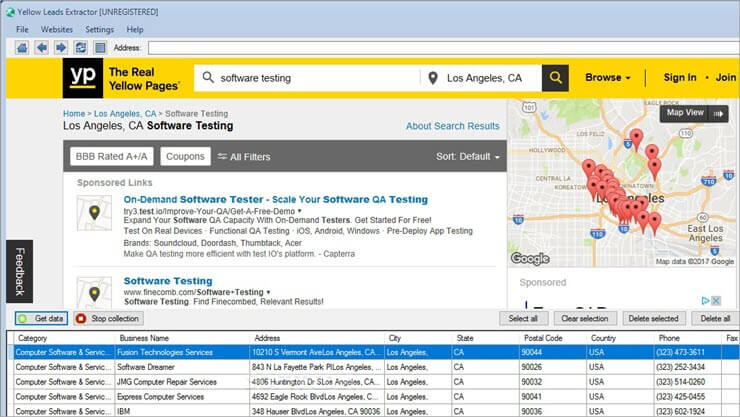740x417 pixels.
Task: Click the red map pin near Los Feliz
Action: click(636, 140)
